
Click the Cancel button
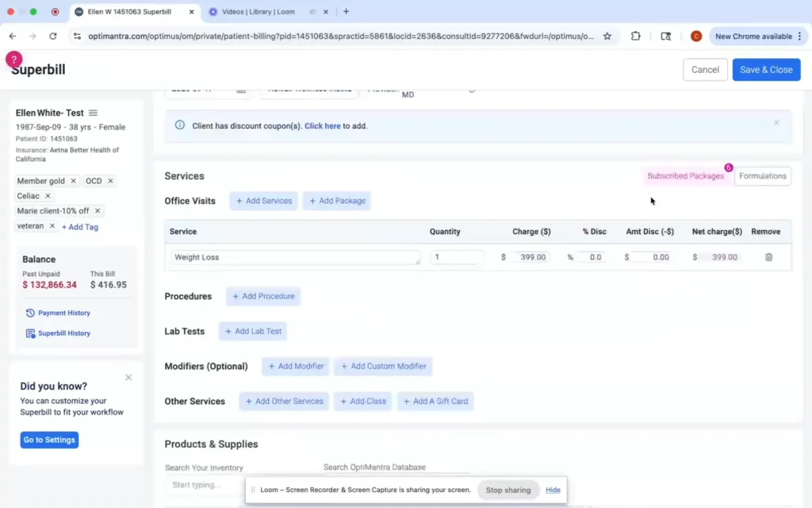pyautogui.click(x=705, y=70)
